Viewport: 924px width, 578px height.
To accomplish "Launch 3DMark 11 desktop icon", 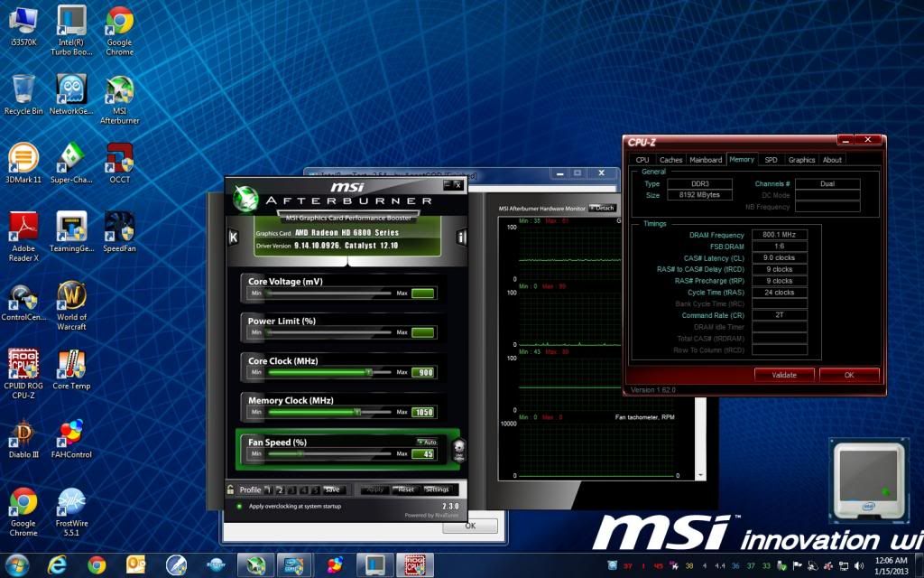I will [23, 163].
